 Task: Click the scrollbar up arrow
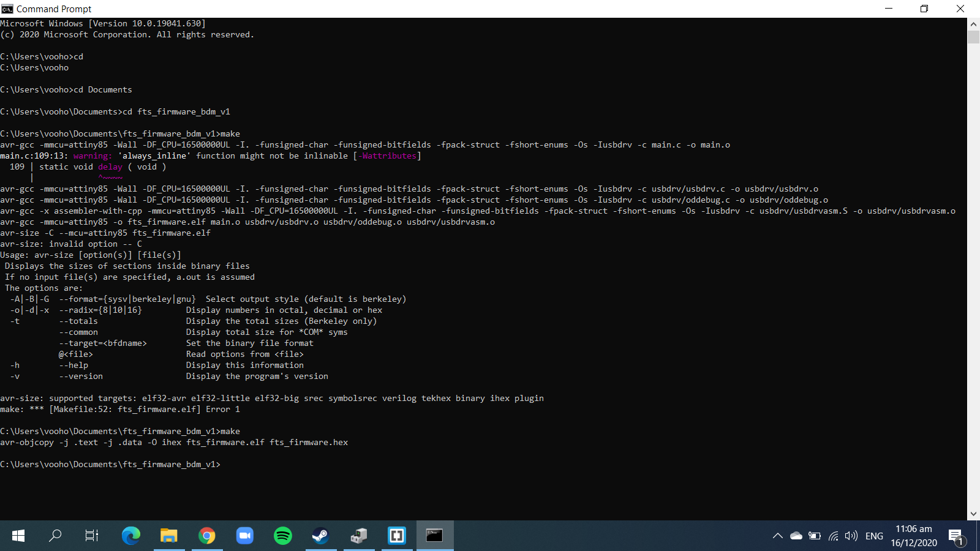(974, 24)
